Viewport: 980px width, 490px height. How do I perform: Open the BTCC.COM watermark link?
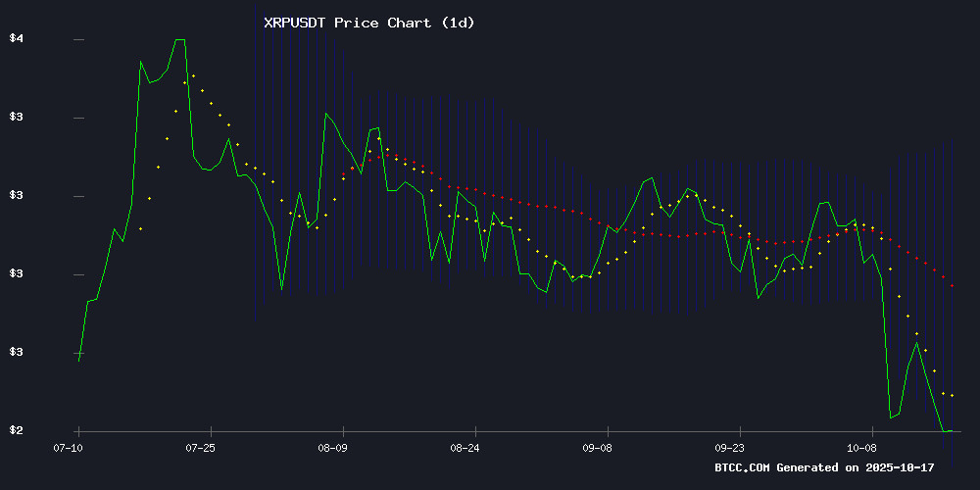point(743,468)
